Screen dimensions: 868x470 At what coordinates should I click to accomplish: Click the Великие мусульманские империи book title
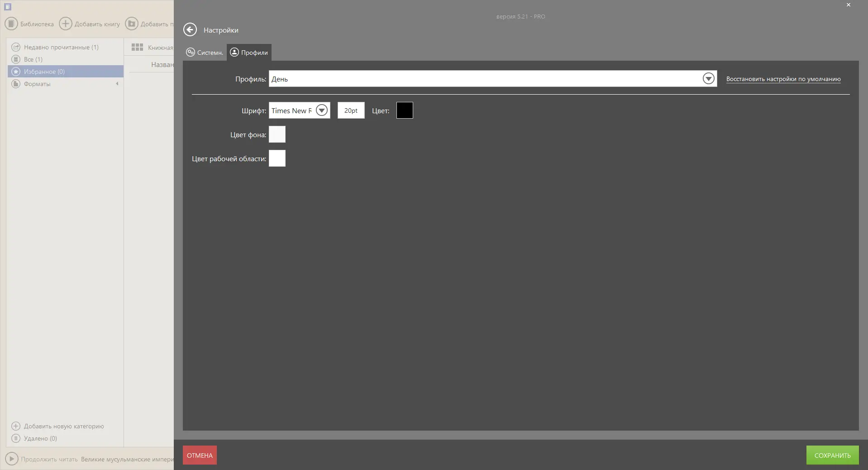point(127,459)
